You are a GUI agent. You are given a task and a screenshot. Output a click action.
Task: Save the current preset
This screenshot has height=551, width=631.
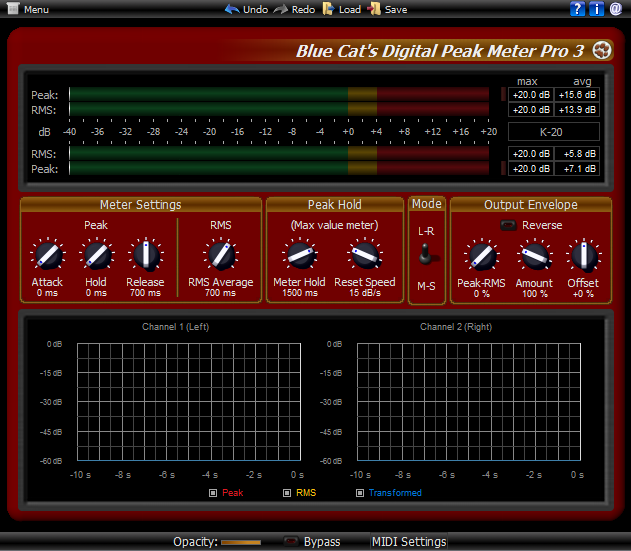click(x=387, y=9)
